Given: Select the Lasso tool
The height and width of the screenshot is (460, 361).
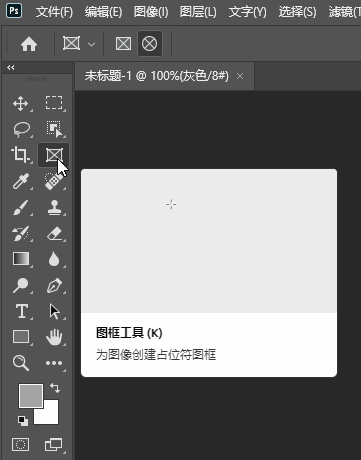Looking at the screenshot, I should point(21,129).
